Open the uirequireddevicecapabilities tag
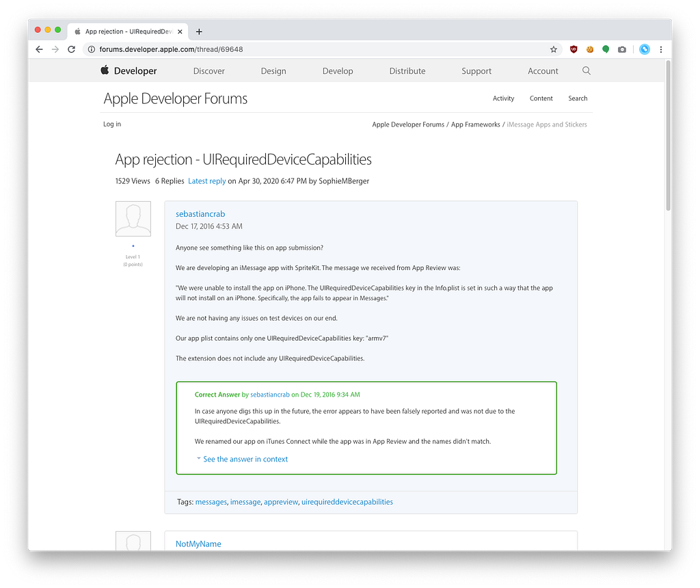Screen dimensions: 700x588 347,502
